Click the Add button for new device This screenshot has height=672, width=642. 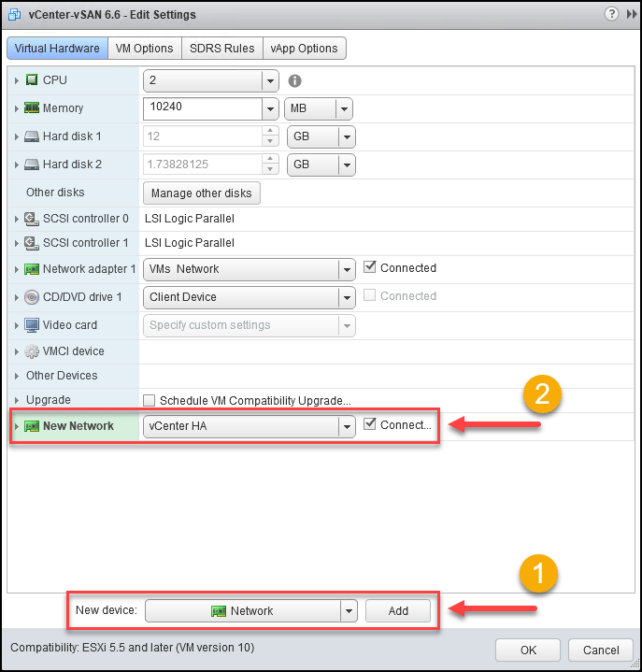pyautogui.click(x=398, y=610)
